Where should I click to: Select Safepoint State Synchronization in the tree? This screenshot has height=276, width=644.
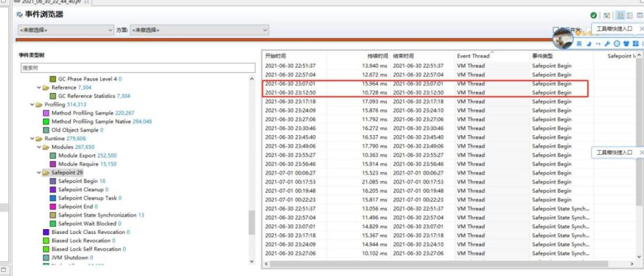[97, 215]
